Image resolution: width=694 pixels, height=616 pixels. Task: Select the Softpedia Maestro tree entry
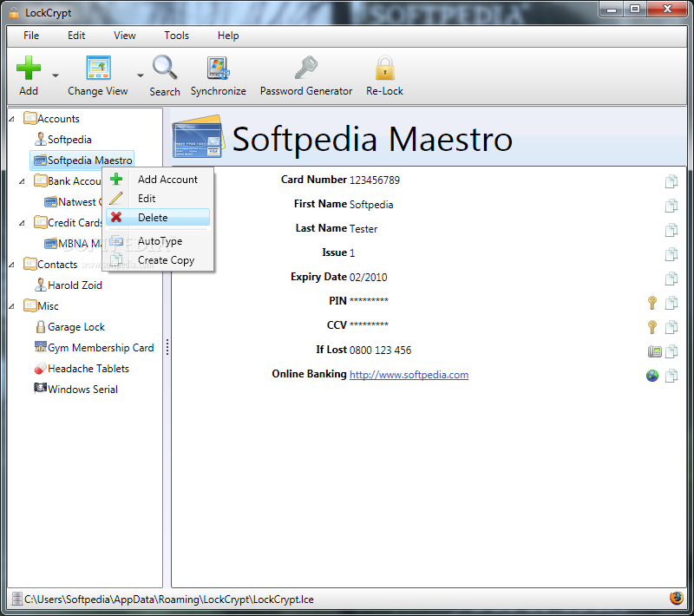tap(82, 161)
